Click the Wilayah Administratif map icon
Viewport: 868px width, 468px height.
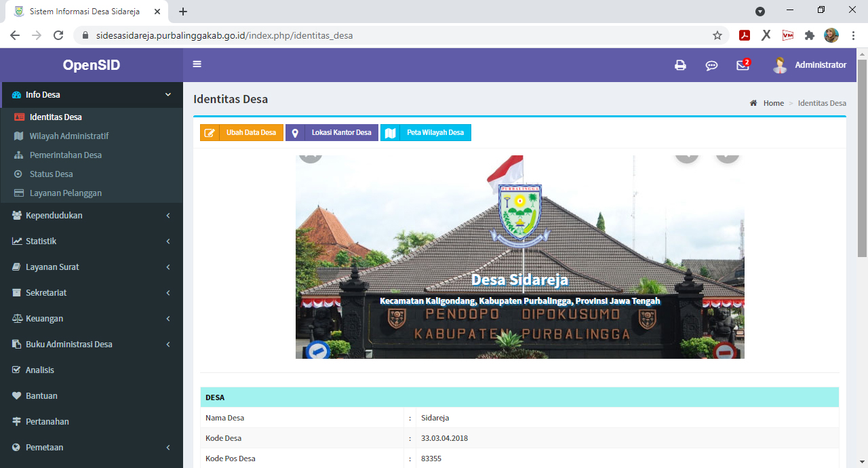[x=19, y=136]
